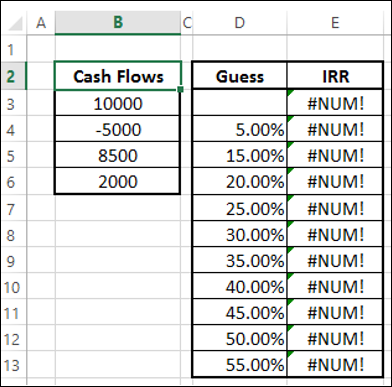Select the 5.00% guess cell
The height and width of the screenshot is (387, 392).
pyautogui.click(x=240, y=129)
